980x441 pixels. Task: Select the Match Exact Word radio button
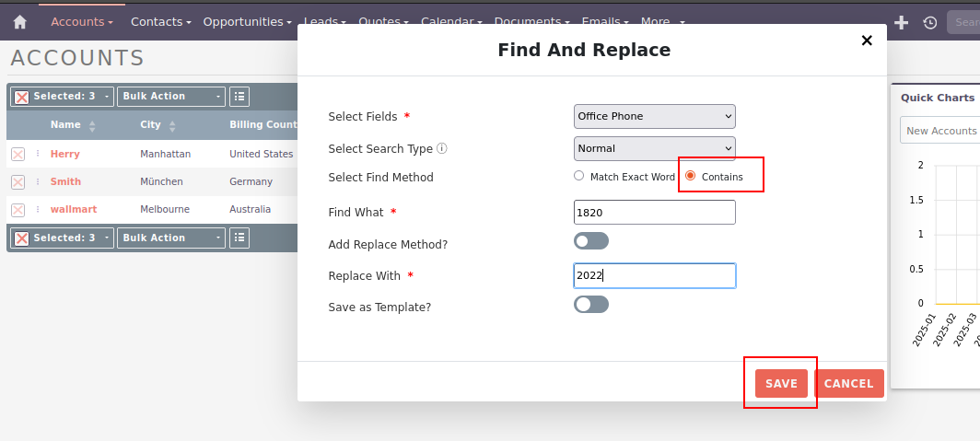point(578,176)
